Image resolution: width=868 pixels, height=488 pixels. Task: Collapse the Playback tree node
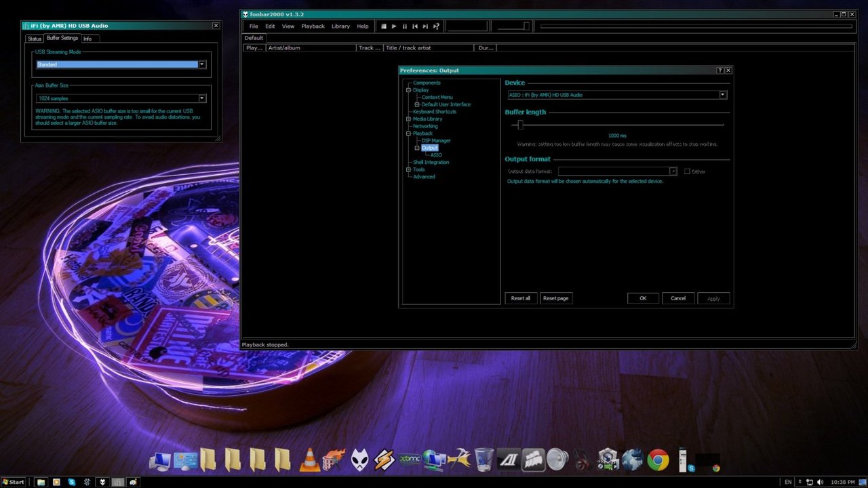pos(408,134)
